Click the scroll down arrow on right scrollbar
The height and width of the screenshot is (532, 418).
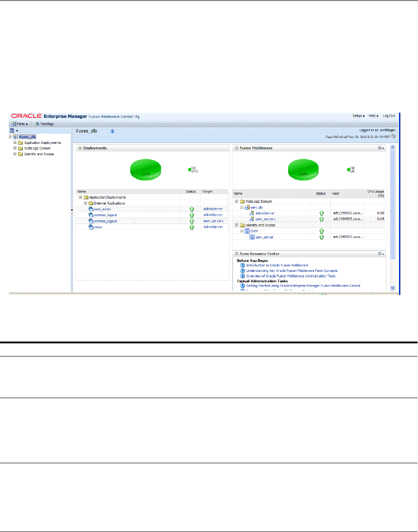393,288
